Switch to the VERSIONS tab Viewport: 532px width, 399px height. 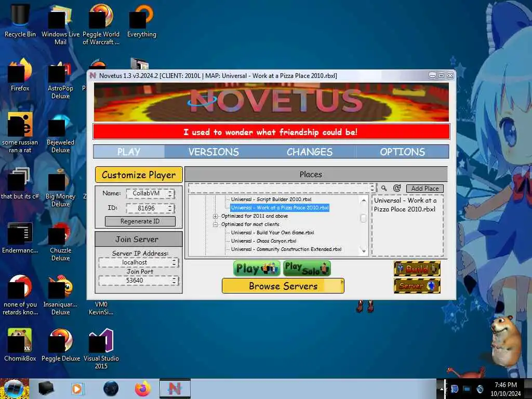tap(214, 152)
